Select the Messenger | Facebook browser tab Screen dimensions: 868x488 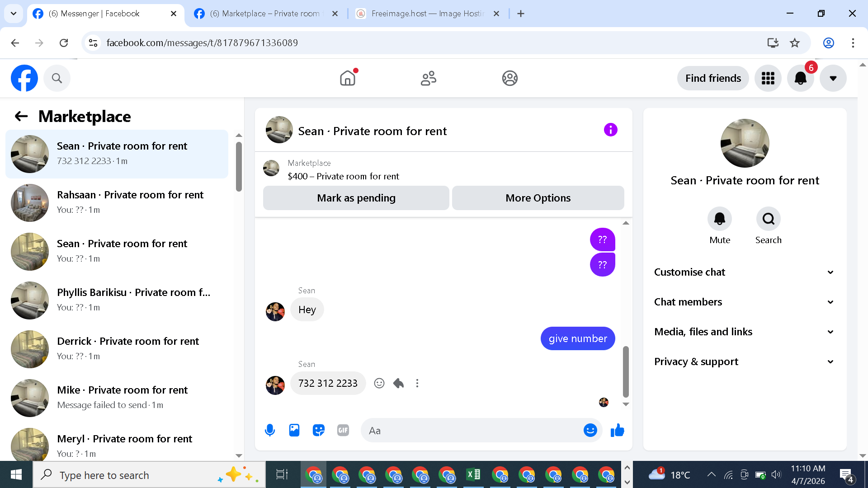point(105,14)
